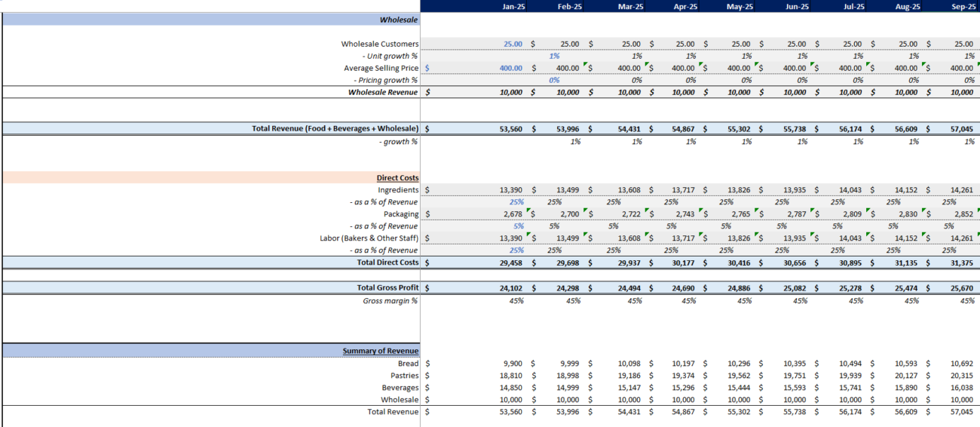This screenshot has height=427, width=980.
Task: Select Beverages revenue value 15,890
Action: [908, 388]
